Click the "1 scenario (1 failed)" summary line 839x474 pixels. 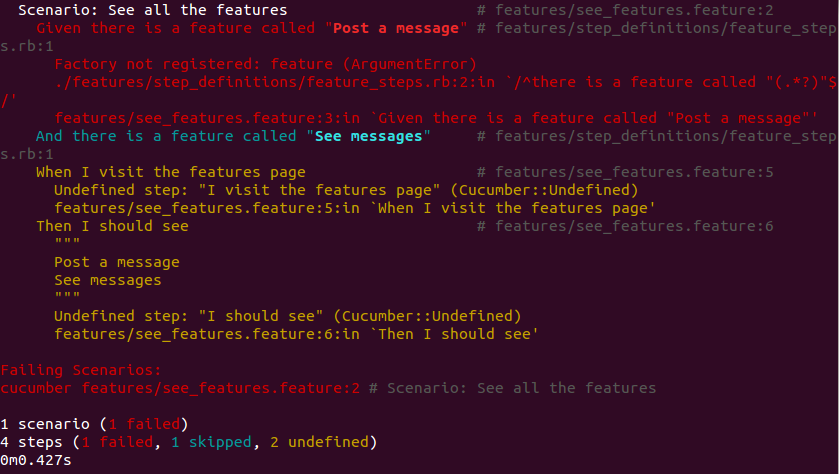(x=94, y=424)
